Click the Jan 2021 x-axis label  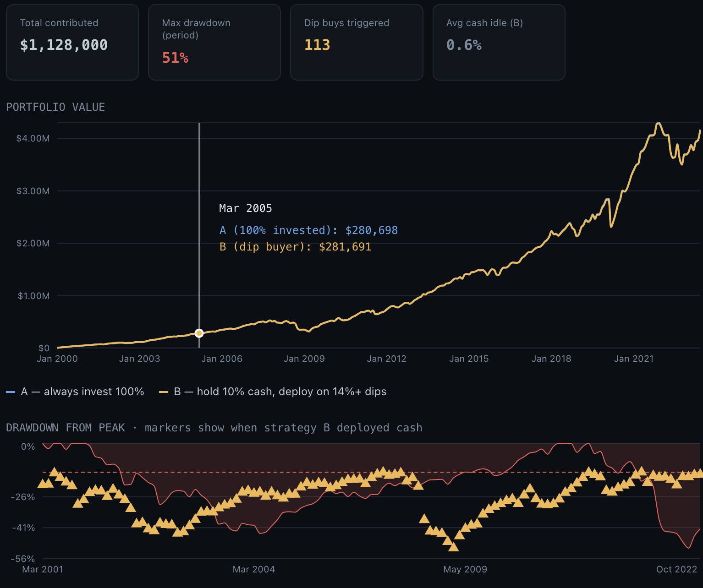[634, 359]
